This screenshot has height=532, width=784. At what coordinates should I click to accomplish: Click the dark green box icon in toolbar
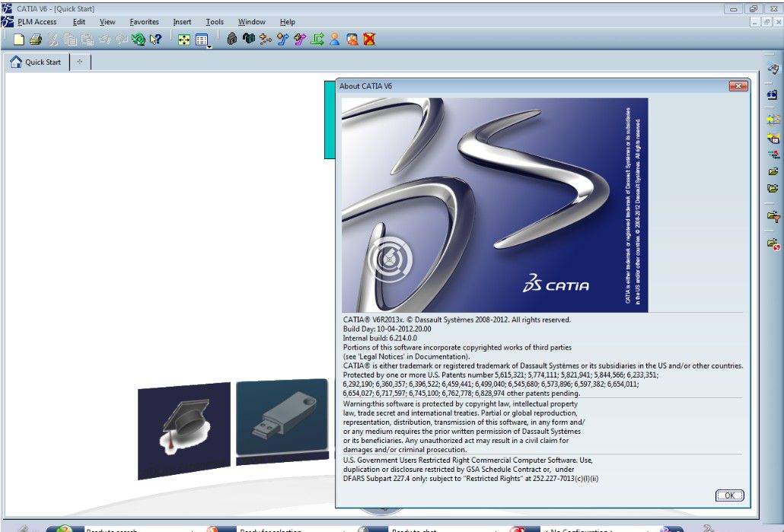[248, 39]
